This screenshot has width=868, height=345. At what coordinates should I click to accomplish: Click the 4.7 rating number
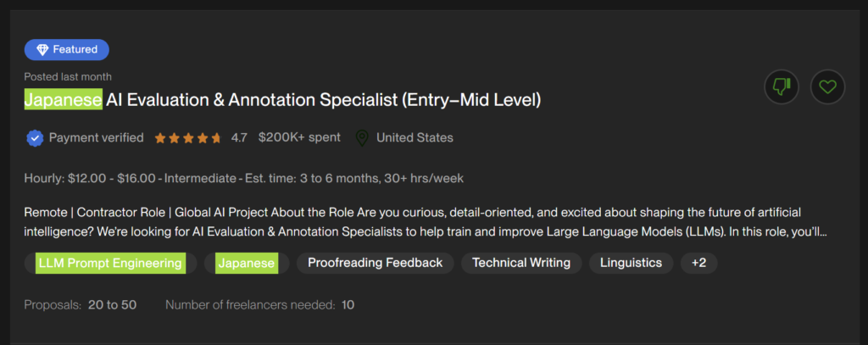[x=239, y=137]
